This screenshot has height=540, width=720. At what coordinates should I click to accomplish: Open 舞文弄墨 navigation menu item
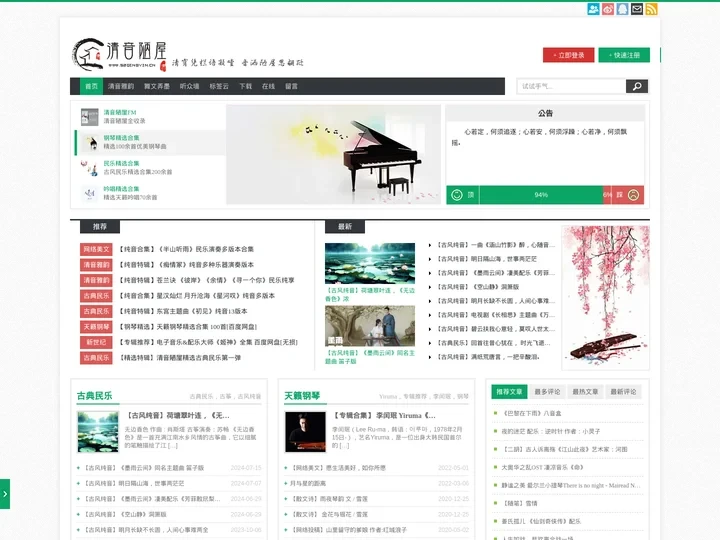(157, 86)
